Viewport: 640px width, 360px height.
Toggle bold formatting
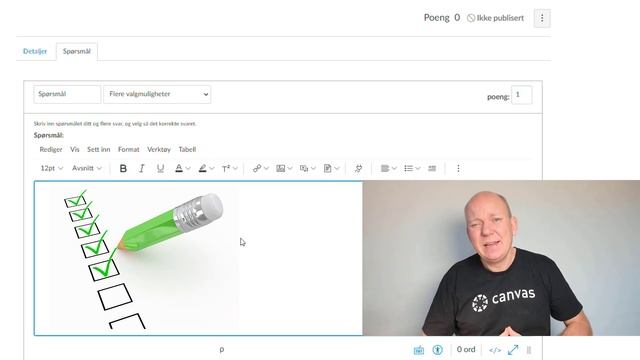pos(123,168)
